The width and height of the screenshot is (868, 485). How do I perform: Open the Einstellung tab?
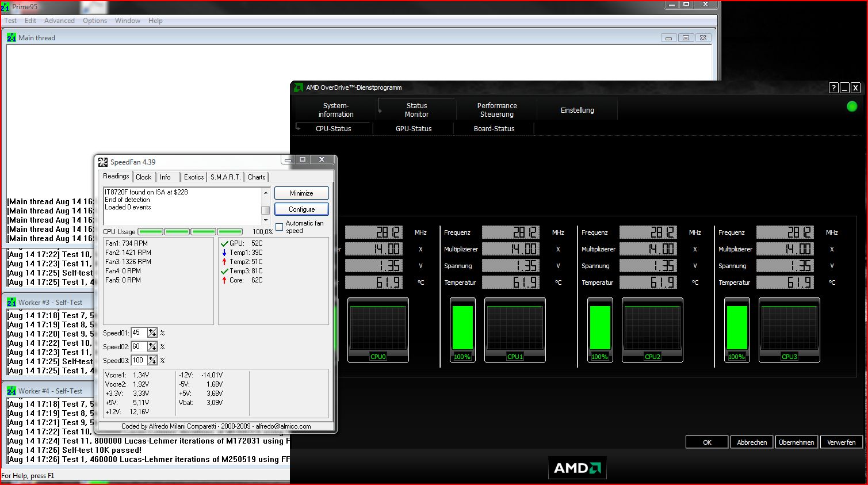(x=578, y=110)
